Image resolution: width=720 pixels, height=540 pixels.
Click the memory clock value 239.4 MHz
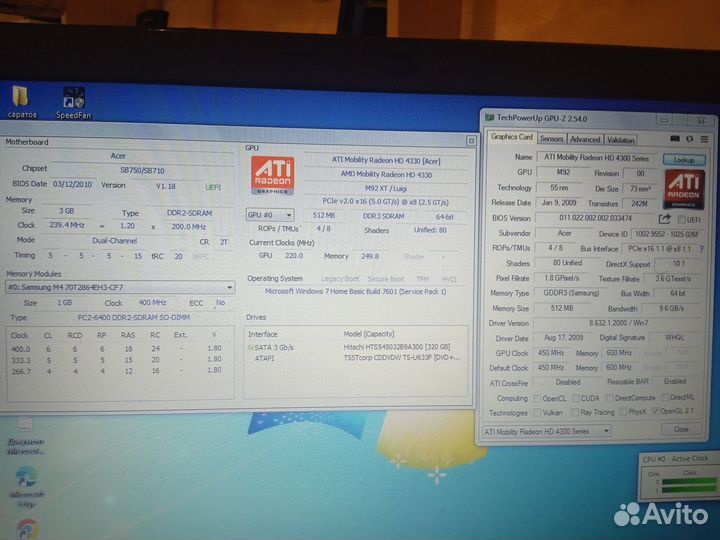(x=67, y=225)
